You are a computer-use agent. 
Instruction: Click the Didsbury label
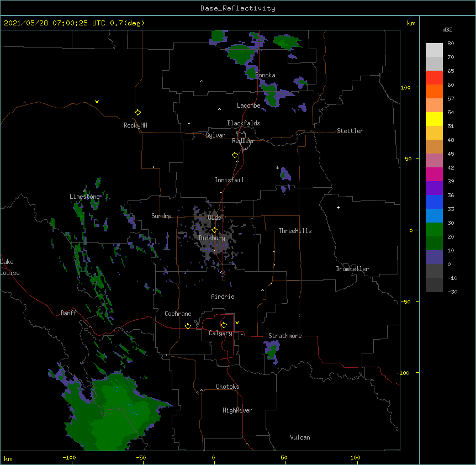pyautogui.click(x=212, y=238)
